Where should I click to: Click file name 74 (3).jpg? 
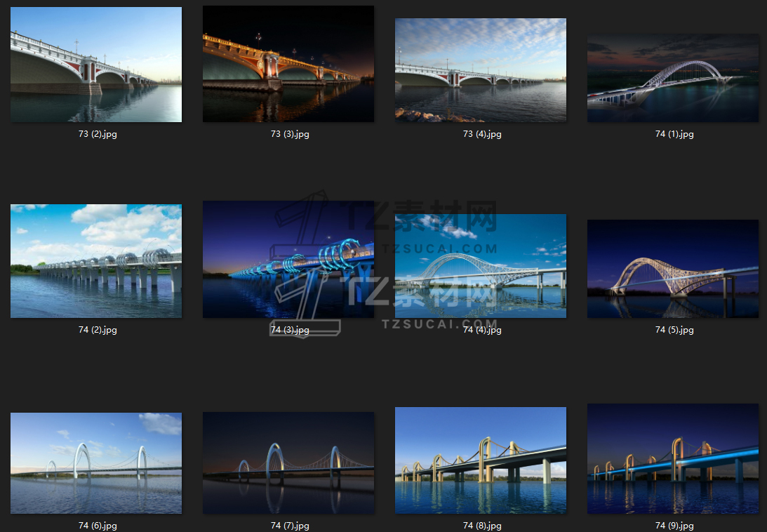(x=290, y=330)
